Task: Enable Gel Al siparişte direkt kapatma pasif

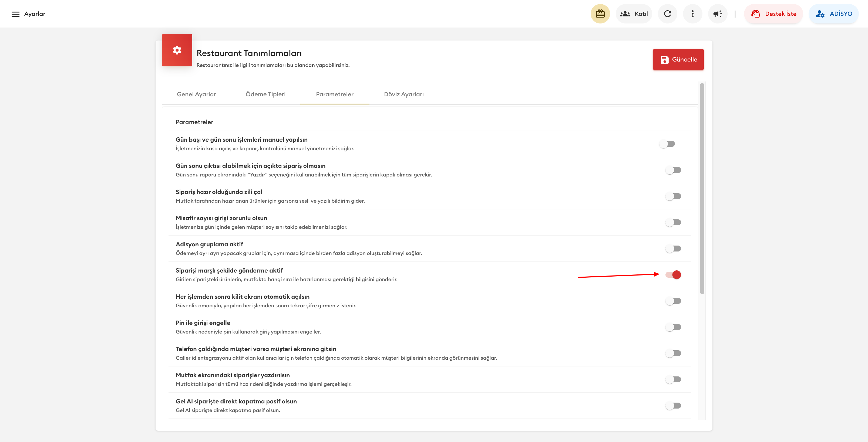Action: point(673,406)
